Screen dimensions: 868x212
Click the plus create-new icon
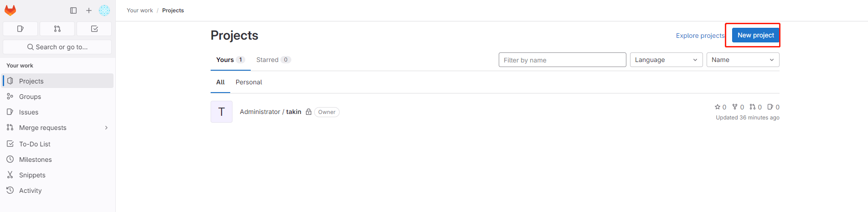[89, 10]
